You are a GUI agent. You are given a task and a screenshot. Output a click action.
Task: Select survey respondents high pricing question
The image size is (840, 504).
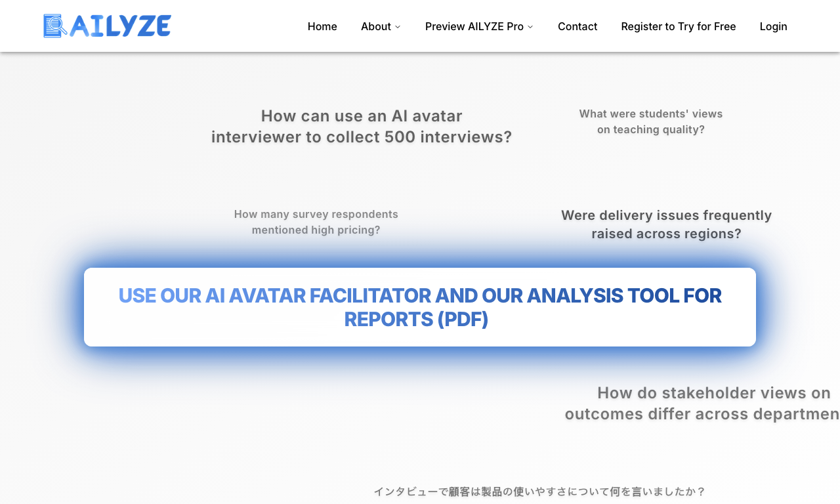pyautogui.click(x=316, y=222)
